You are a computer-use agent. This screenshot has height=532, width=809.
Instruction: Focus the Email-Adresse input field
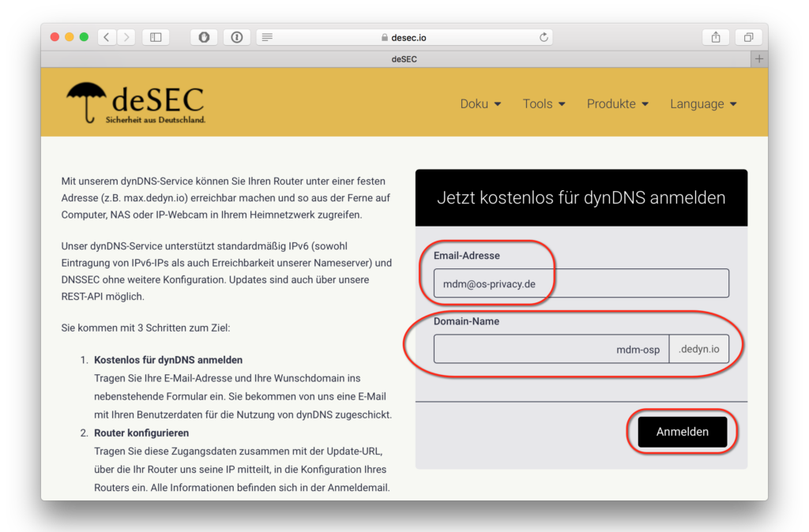(581, 283)
